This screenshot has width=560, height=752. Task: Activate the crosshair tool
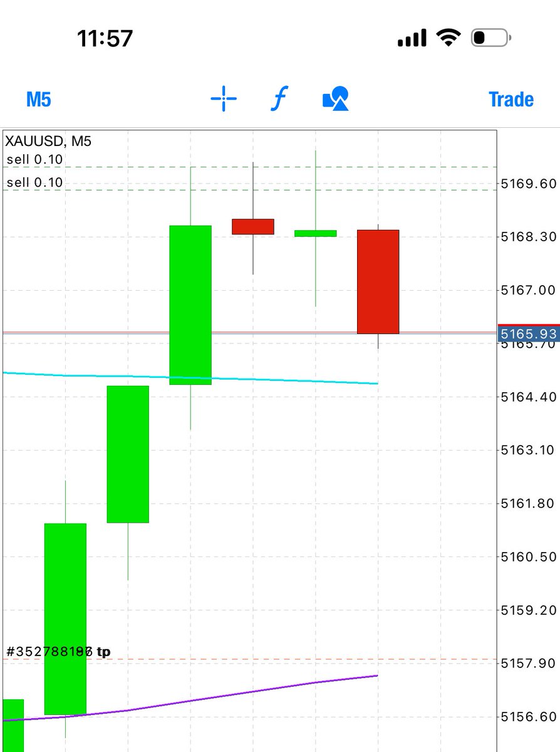224,99
